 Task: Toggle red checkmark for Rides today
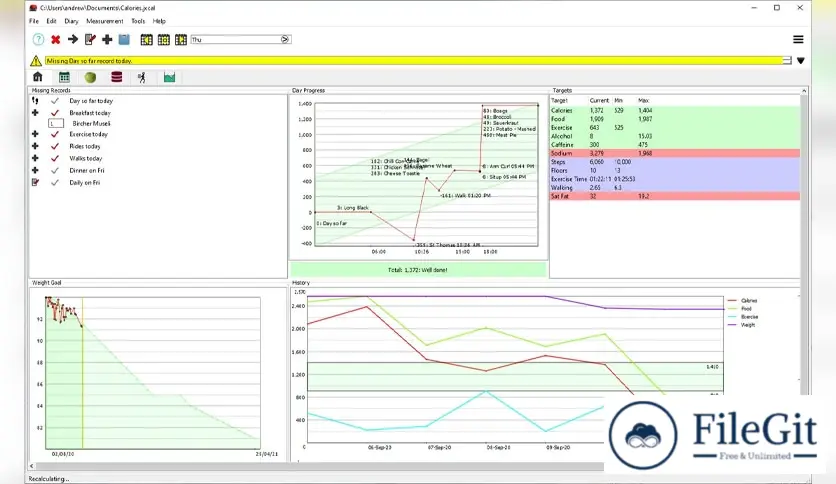tap(54, 146)
